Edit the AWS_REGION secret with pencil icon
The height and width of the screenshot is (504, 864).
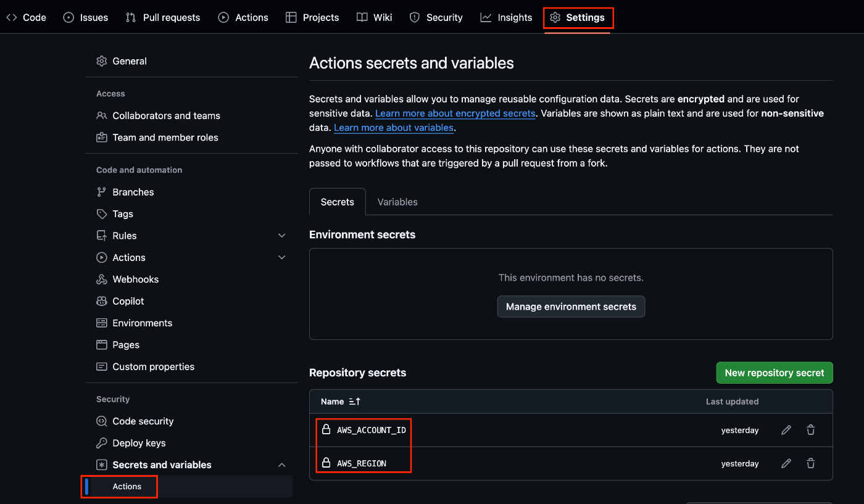(786, 463)
